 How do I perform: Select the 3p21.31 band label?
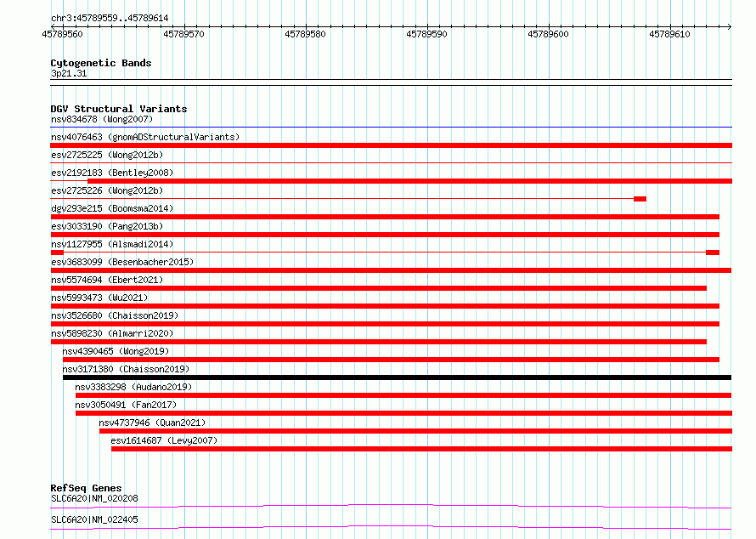coord(69,73)
